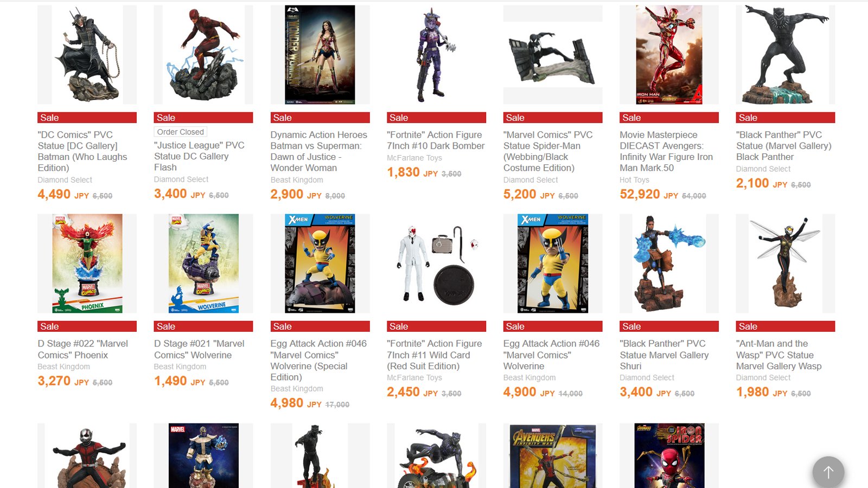Viewport: 868px width, 488px height.
Task: Click the Order Closed label on Flash
Action: click(x=181, y=132)
